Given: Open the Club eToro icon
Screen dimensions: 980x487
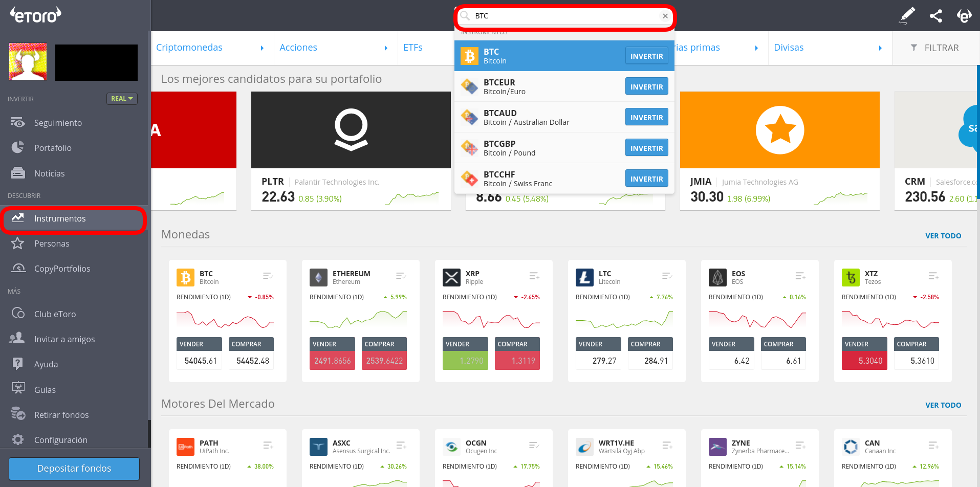Looking at the screenshot, I should tap(18, 314).
